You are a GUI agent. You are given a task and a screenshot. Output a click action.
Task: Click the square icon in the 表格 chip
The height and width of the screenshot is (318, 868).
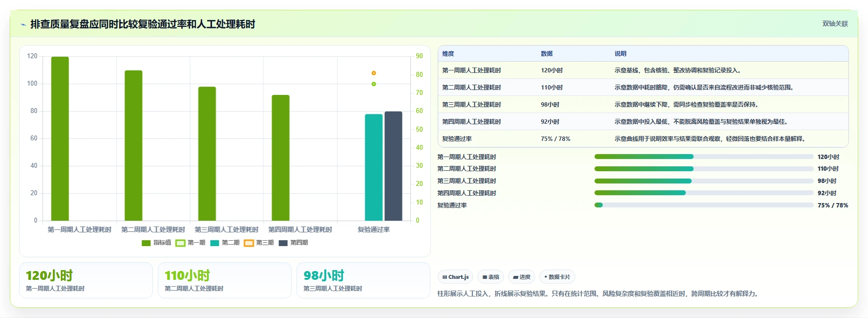click(485, 277)
